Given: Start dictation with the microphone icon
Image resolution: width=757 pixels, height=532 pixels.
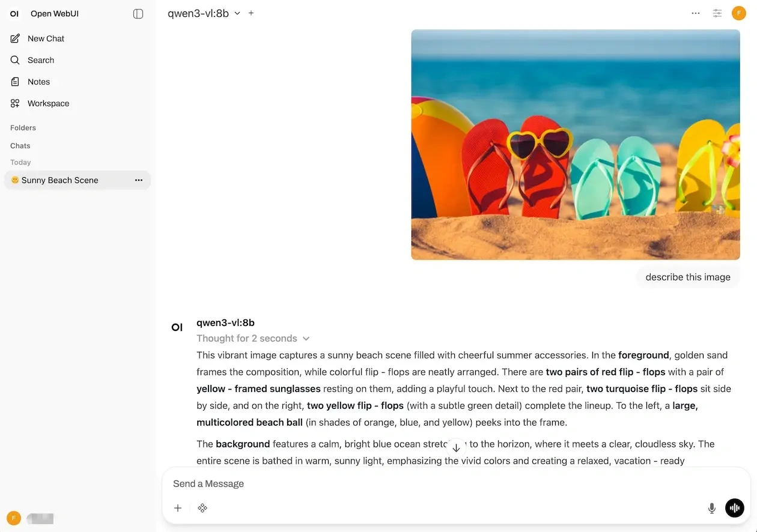Looking at the screenshot, I should [x=712, y=508].
